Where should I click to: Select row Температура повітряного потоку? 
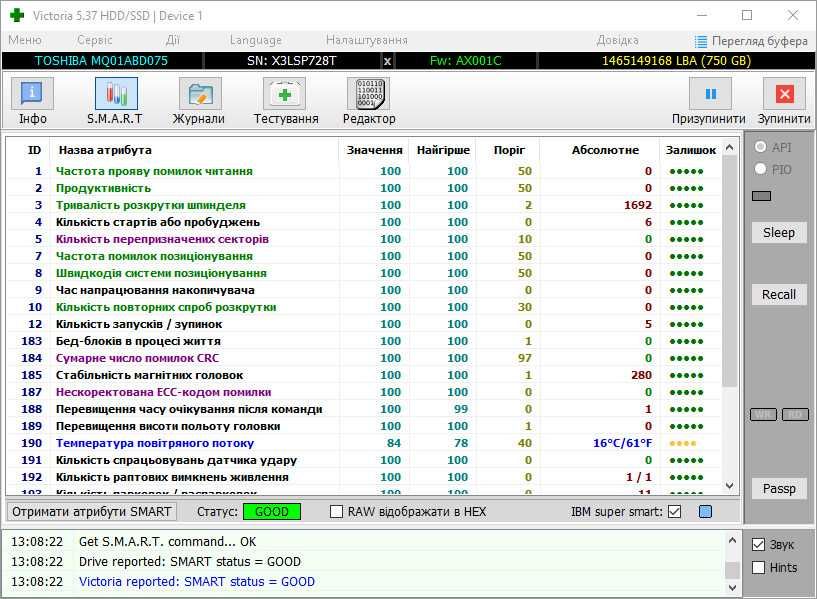tap(364, 443)
